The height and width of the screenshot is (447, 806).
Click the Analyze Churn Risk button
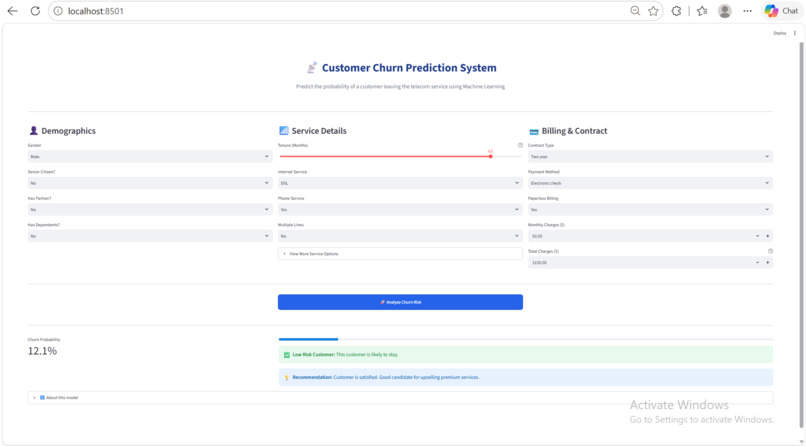pos(400,302)
